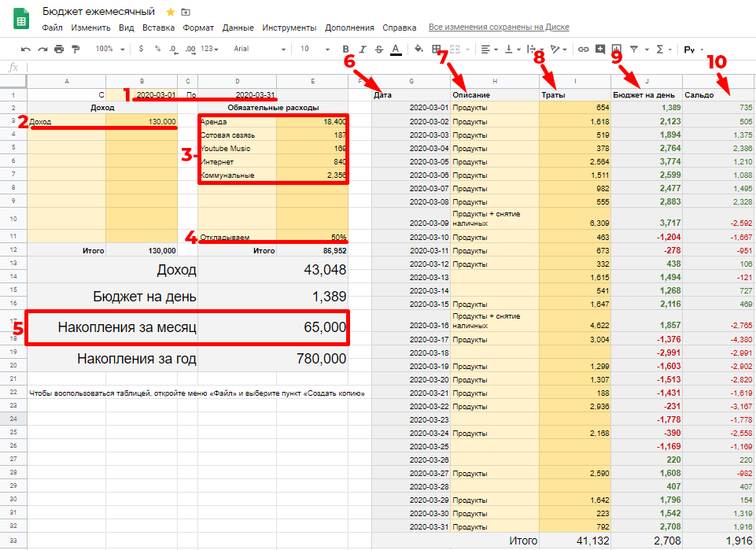756x550 pixels.
Task: Open the Вид menu
Action: point(127,28)
